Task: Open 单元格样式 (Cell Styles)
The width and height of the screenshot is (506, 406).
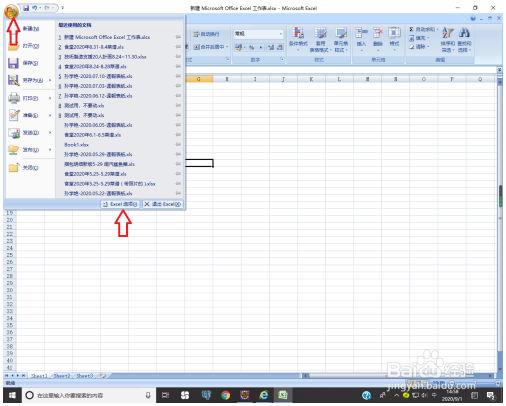Action: (341, 39)
